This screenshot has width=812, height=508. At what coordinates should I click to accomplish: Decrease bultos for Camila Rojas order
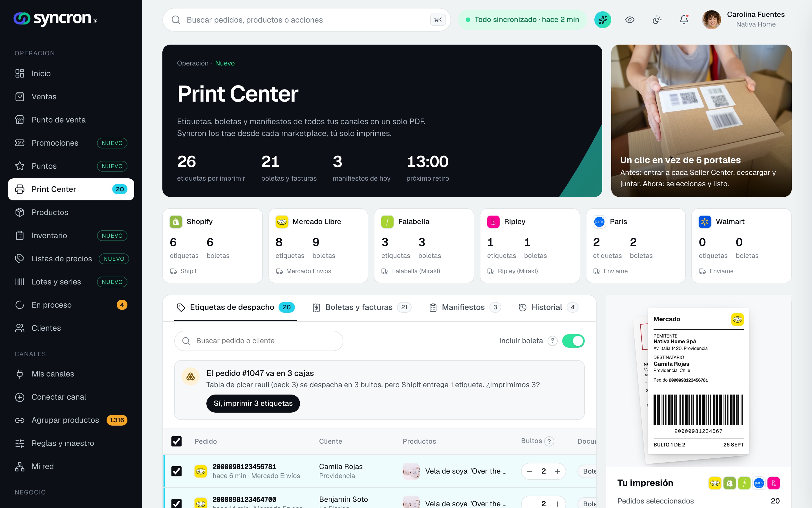pos(529,471)
